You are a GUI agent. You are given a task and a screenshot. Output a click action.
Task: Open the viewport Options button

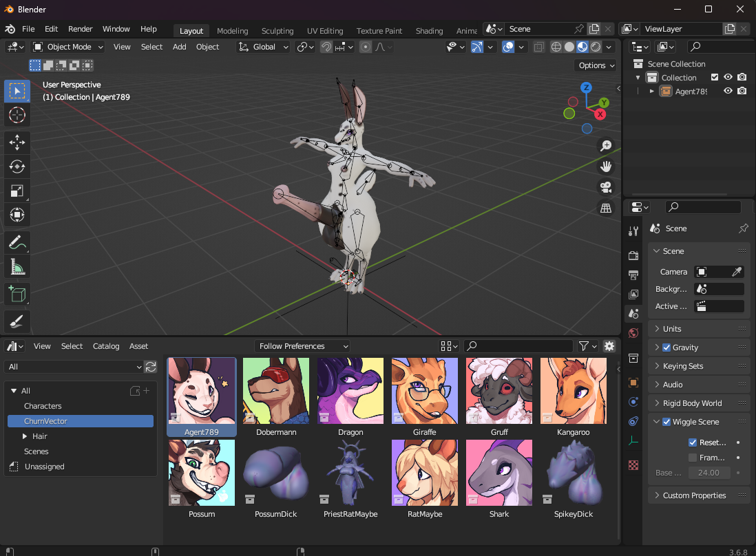click(x=596, y=65)
